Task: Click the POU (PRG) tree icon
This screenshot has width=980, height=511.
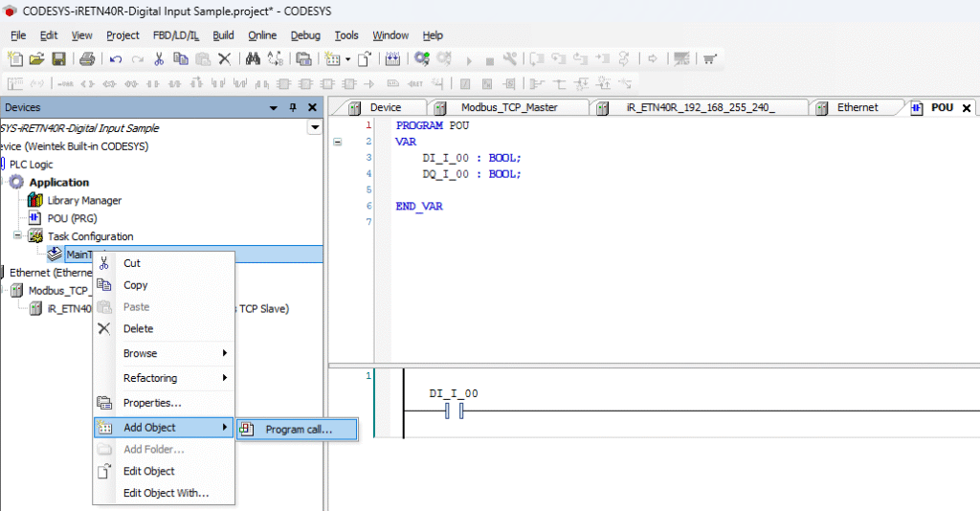Action: pyautogui.click(x=35, y=218)
